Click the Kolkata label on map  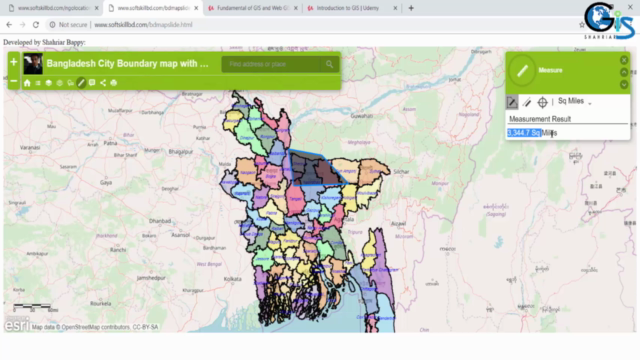[233, 279]
